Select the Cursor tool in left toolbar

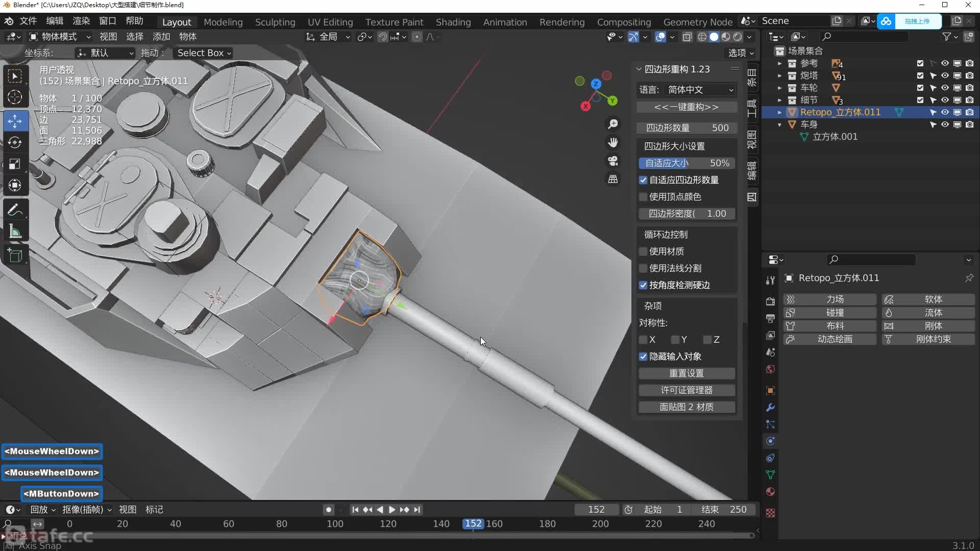click(x=15, y=97)
